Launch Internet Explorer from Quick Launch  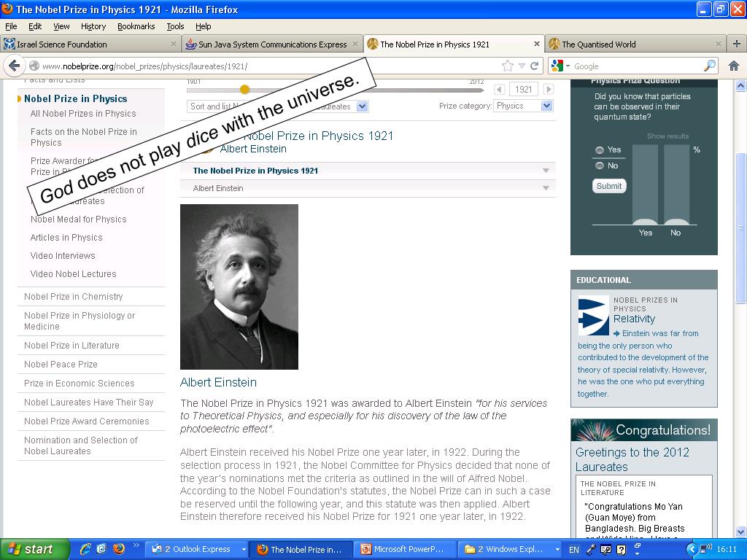click(x=86, y=549)
